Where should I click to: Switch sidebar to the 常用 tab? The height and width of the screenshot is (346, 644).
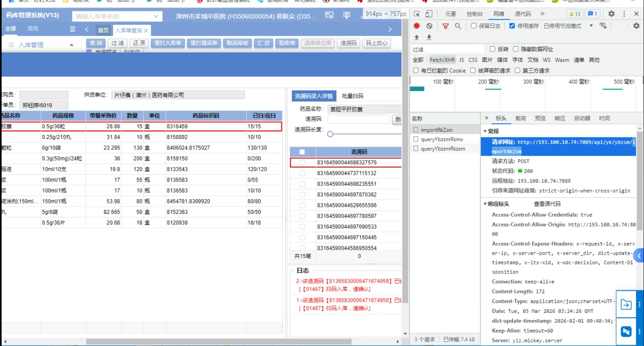pos(33,29)
